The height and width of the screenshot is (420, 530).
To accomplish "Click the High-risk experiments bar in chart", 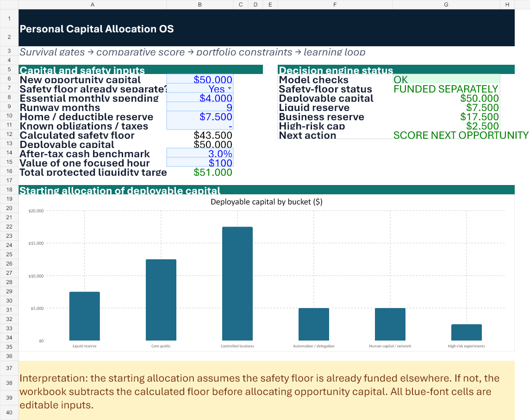I will point(467,332).
